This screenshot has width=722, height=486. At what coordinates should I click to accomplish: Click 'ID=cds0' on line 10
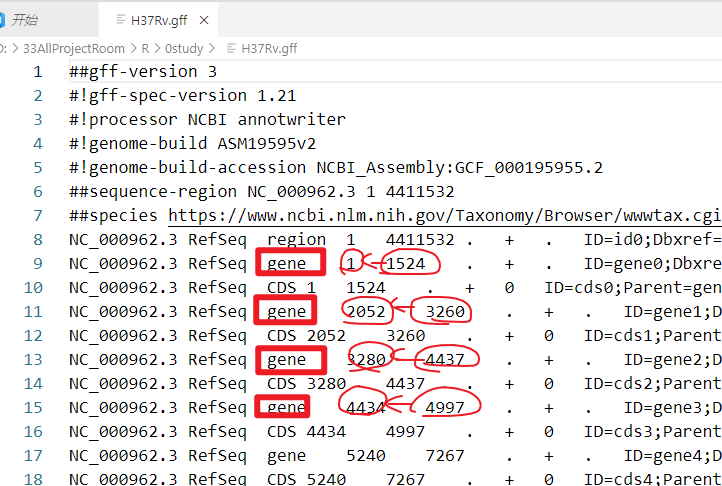coord(579,288)
